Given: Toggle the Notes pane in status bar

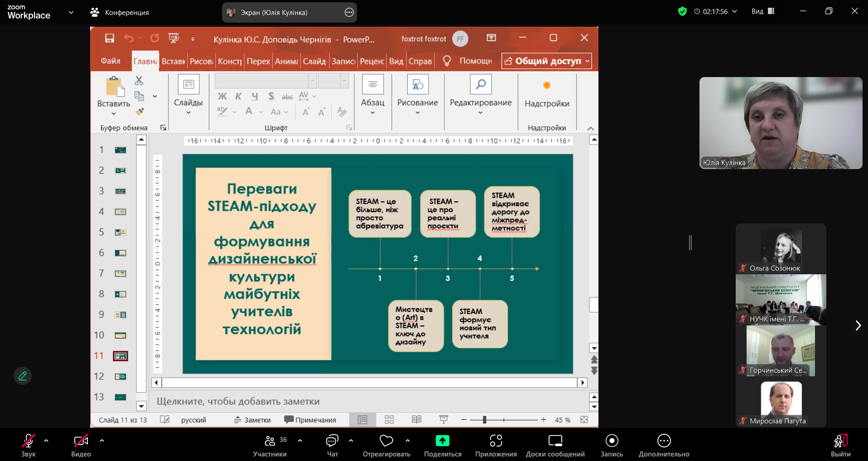Looking at the screenshot, I should [252, 420].
